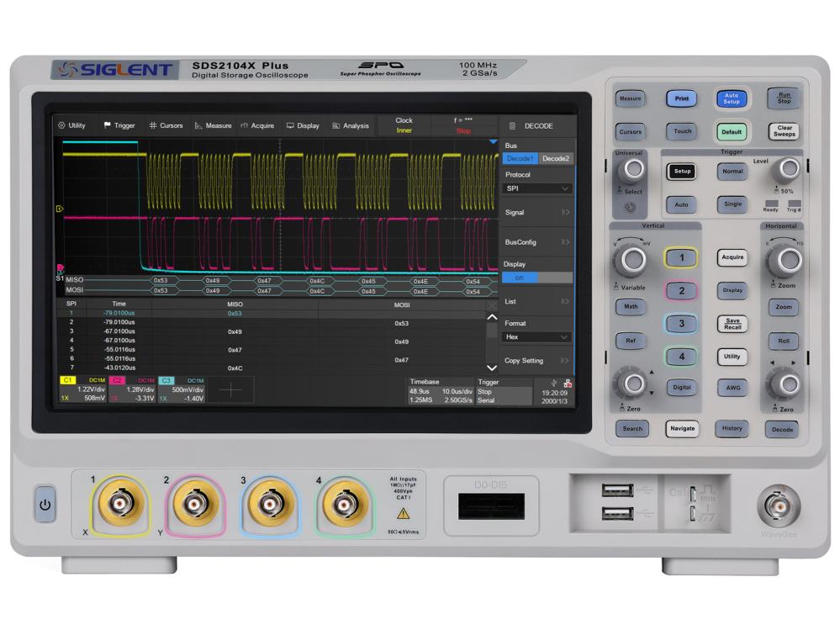This screenshot has width=840, height=630.
Task: Switch to Decode2 bus
Action: (x=555, y=159)
